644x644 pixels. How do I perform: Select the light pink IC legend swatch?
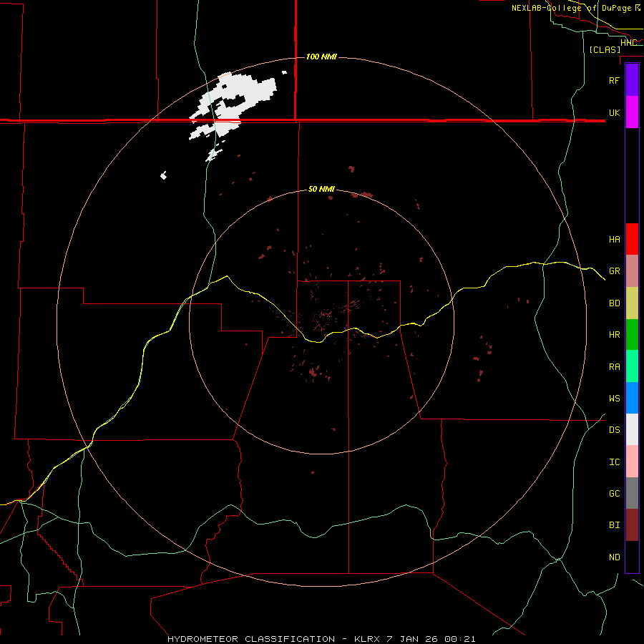point(632,462)
